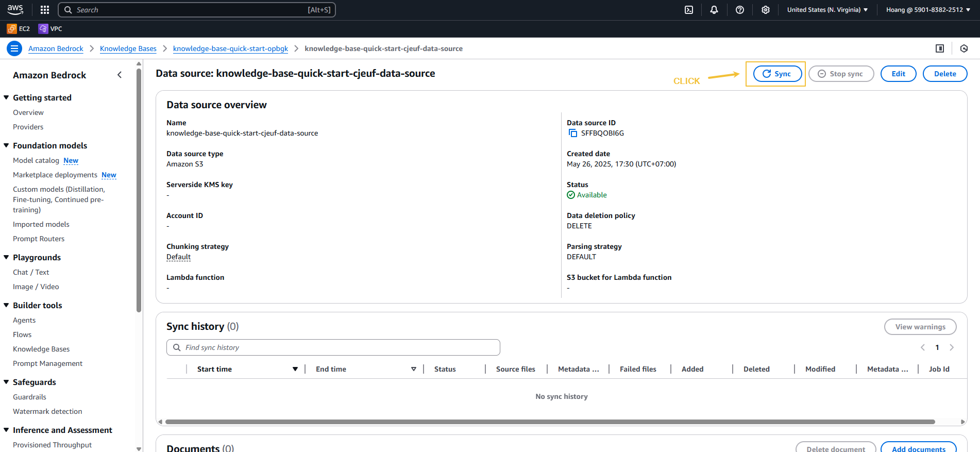Screen dimensions: 980x452
Task: Focus the Find sync history field
Action: point(333,347)
